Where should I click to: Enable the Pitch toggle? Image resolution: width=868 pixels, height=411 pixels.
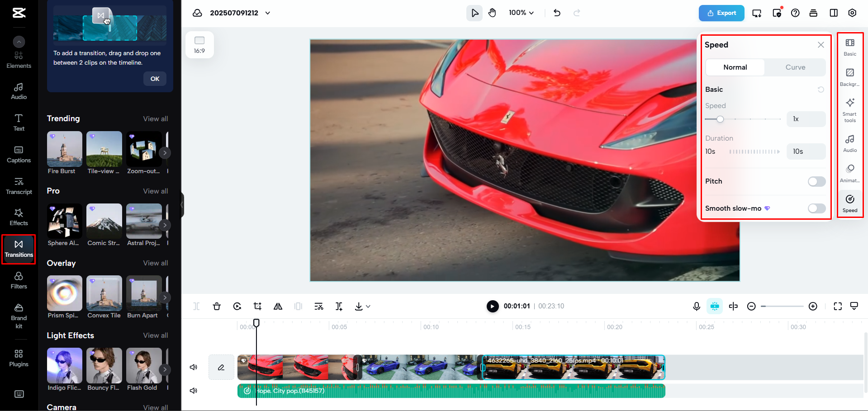[x=816, y=181]
